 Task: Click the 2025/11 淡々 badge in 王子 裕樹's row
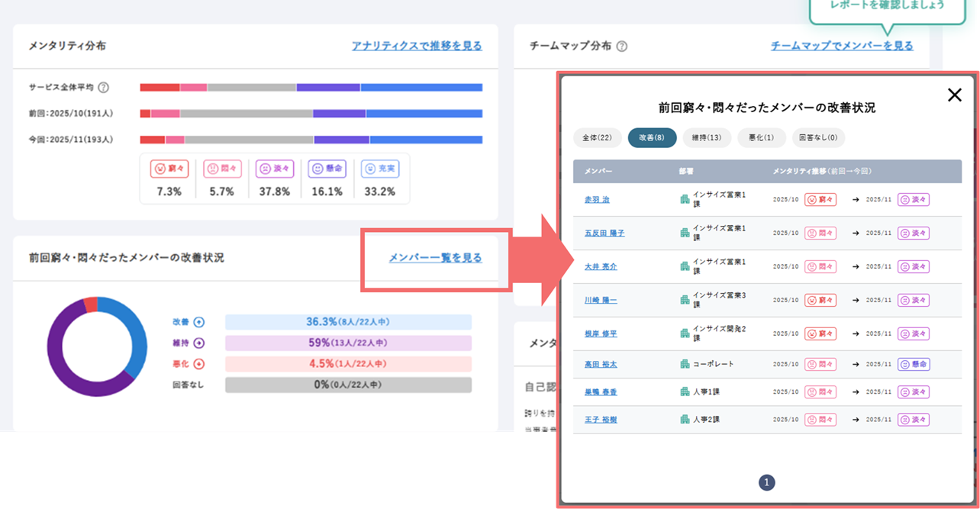pos(914,419)
